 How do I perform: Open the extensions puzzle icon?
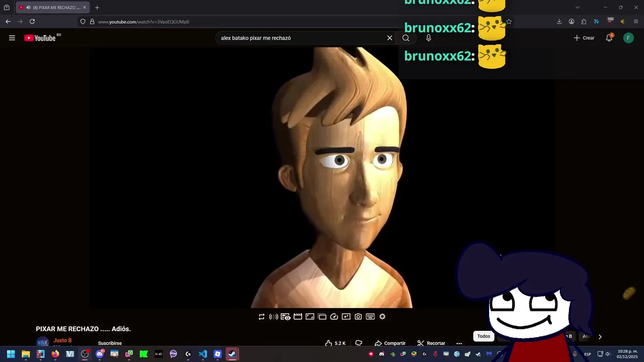pos(584,22)
